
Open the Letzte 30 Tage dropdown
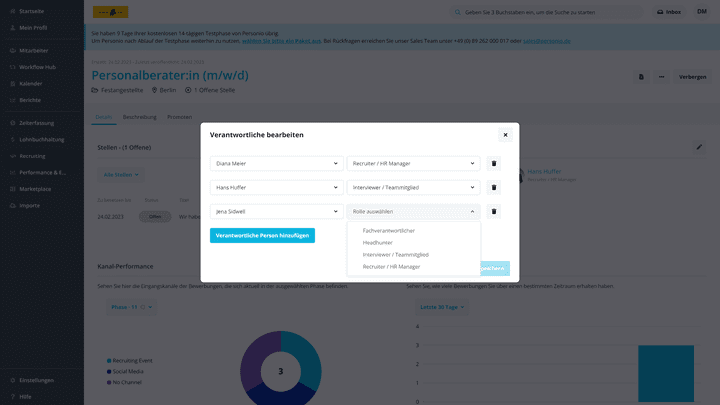point(442,307)
